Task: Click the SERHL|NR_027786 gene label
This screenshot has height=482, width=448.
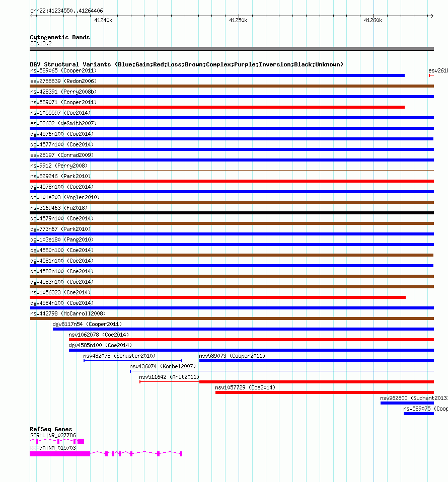Action: 53,435
